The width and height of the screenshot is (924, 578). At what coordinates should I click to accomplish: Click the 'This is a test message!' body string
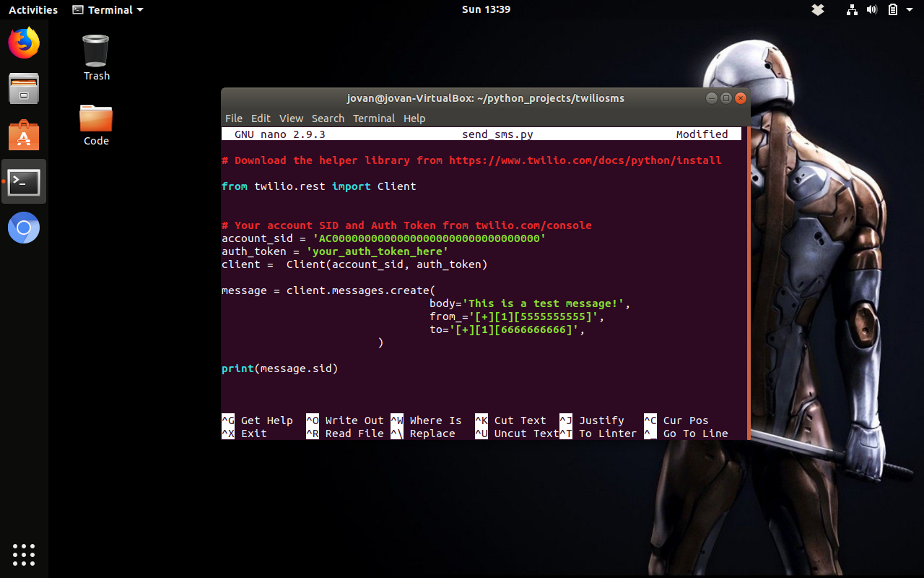pyautogui.click(x=543, y=303)
